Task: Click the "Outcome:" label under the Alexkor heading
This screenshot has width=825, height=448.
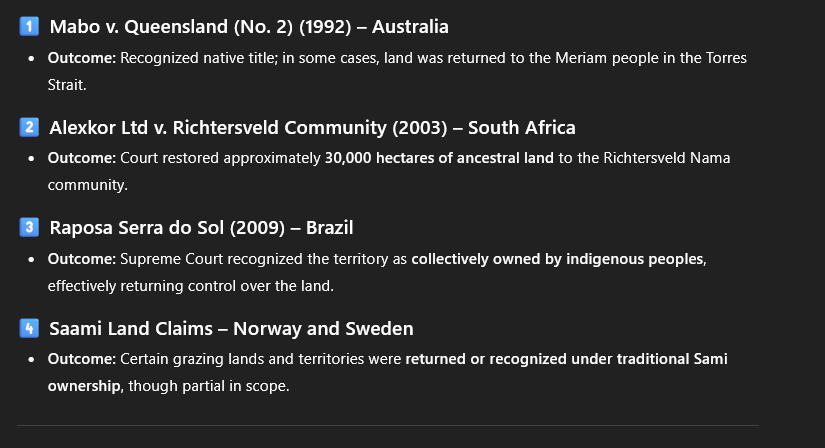Action: click(x=82, y=158)
